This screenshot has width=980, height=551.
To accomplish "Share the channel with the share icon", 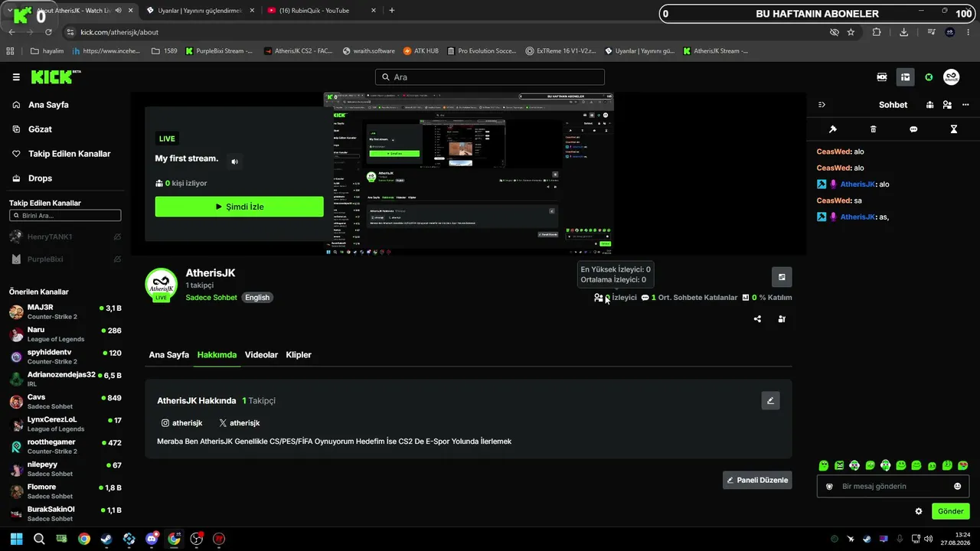I will (x=757, y=319).
